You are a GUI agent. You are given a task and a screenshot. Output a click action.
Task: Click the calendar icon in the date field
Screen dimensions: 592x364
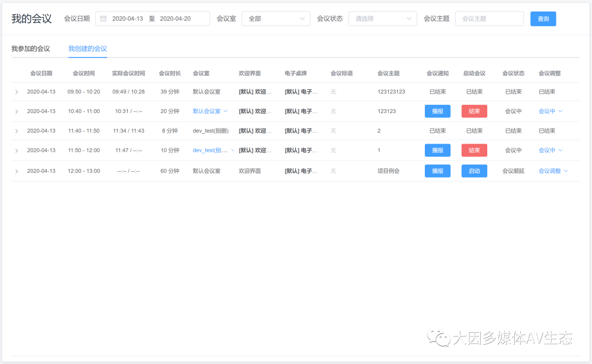(103, 18)
